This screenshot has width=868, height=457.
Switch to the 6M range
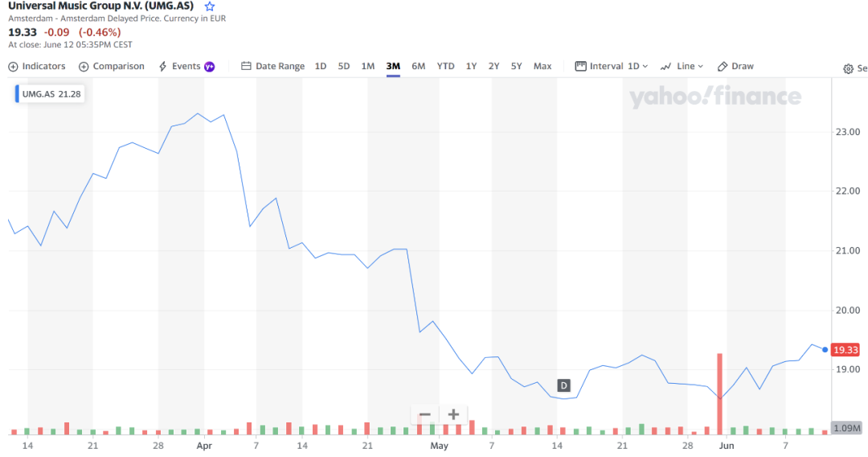(x=418, y=66)
